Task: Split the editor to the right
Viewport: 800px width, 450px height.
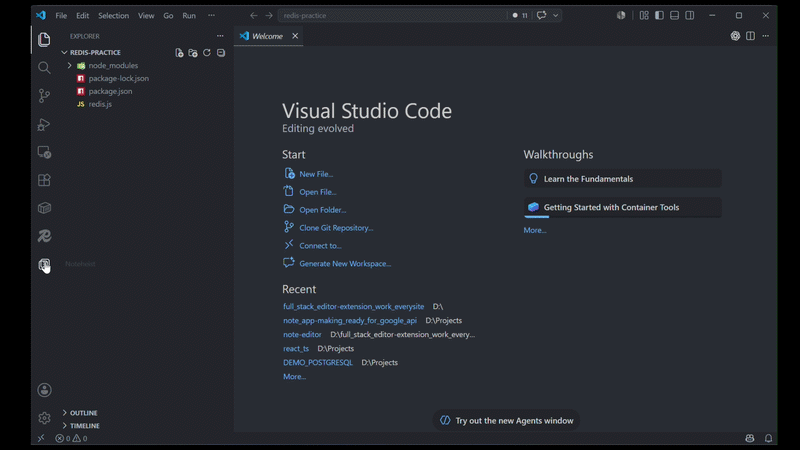Action: point(750,36)
